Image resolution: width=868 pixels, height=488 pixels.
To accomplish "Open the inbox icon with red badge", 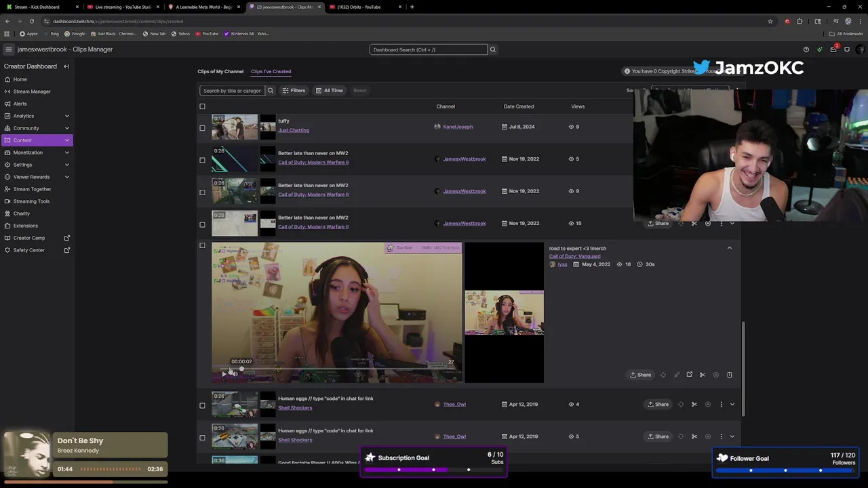I will 833,49.
